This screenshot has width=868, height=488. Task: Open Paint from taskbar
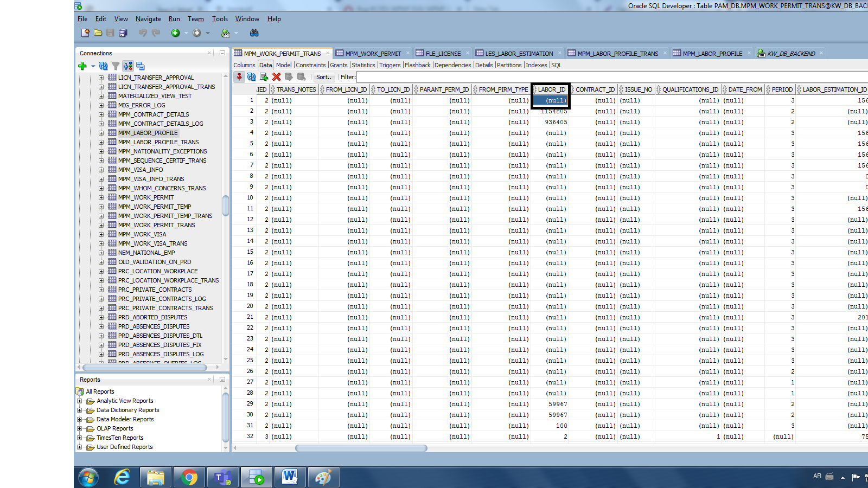[324, 477]
